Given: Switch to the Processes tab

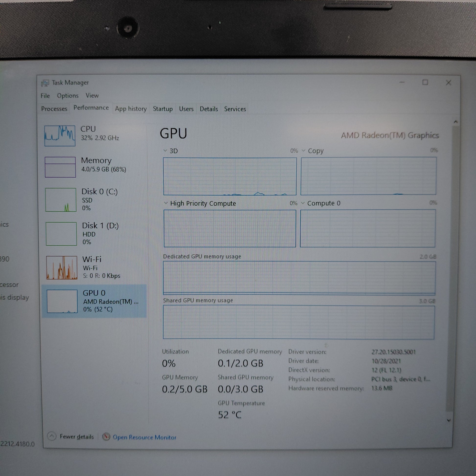Looking at the screenshot, I should 54,109.
